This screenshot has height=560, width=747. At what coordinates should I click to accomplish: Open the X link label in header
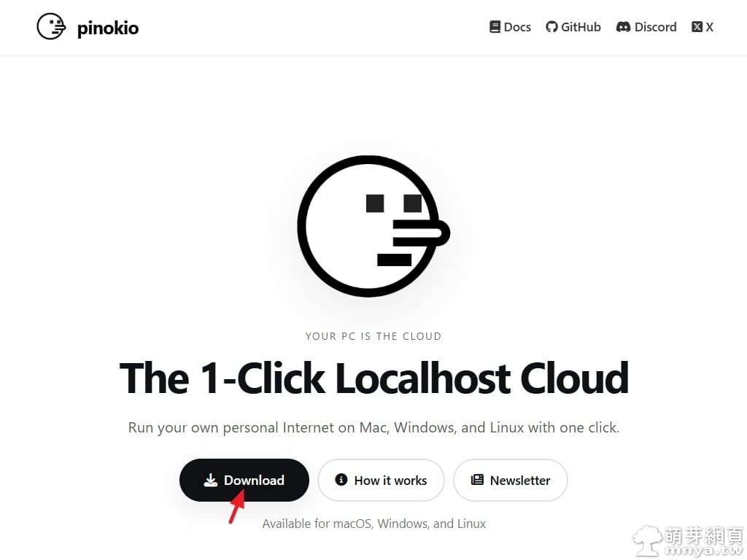710,27
